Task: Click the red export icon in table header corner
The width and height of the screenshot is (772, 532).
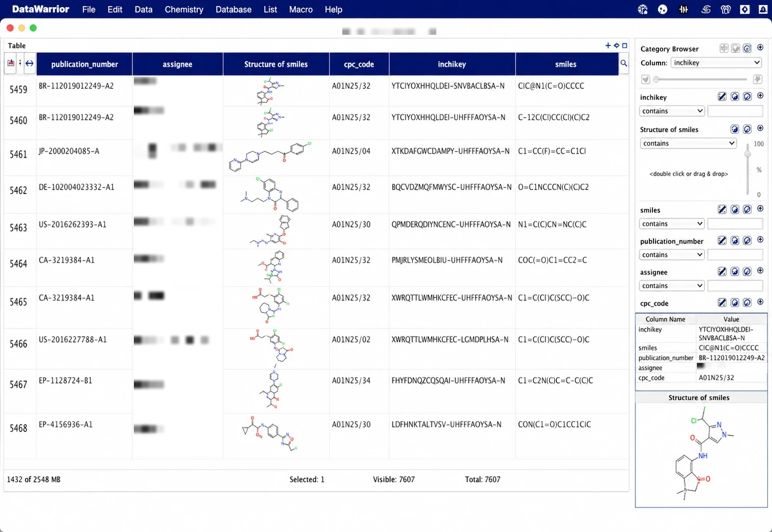Action: pos(11,63)
